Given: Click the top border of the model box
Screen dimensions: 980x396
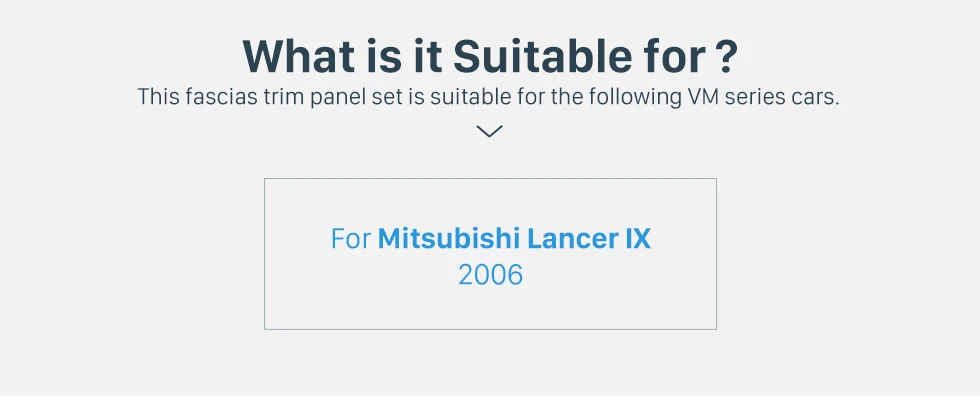Looking at the screenshot, I should [490, 179].
